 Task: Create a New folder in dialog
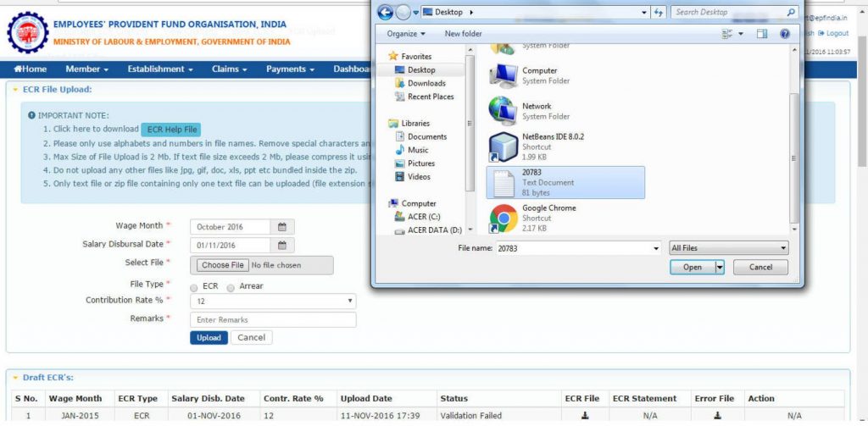464,34
